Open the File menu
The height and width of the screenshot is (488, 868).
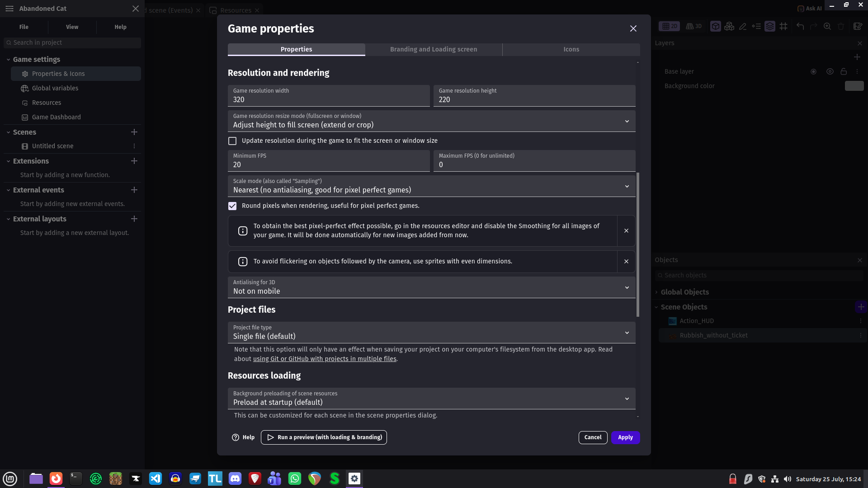(24, 27)
